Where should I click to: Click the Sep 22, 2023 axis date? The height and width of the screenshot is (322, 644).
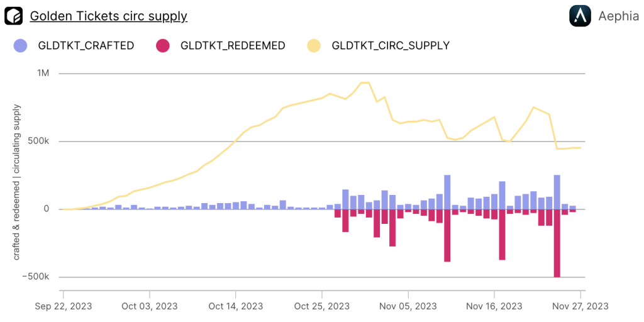pyautogui.click(x=64, y=306)
